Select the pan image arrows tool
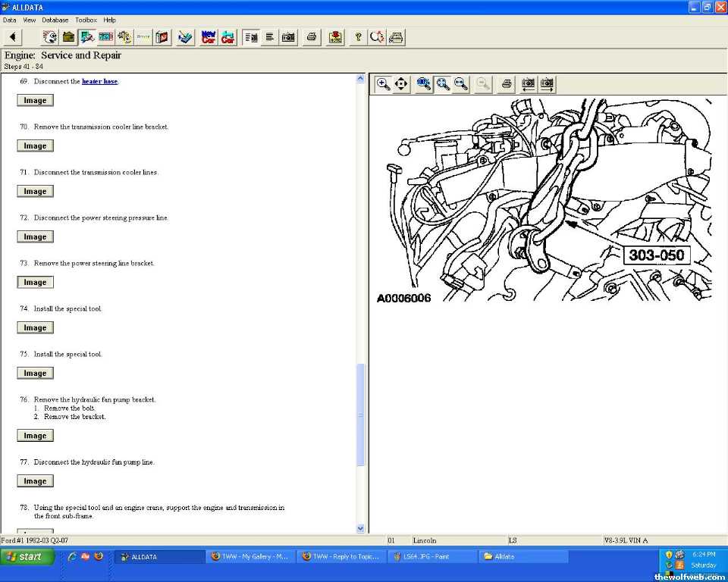The width and height of the screenshot is (728, 582). click(402, 84)
